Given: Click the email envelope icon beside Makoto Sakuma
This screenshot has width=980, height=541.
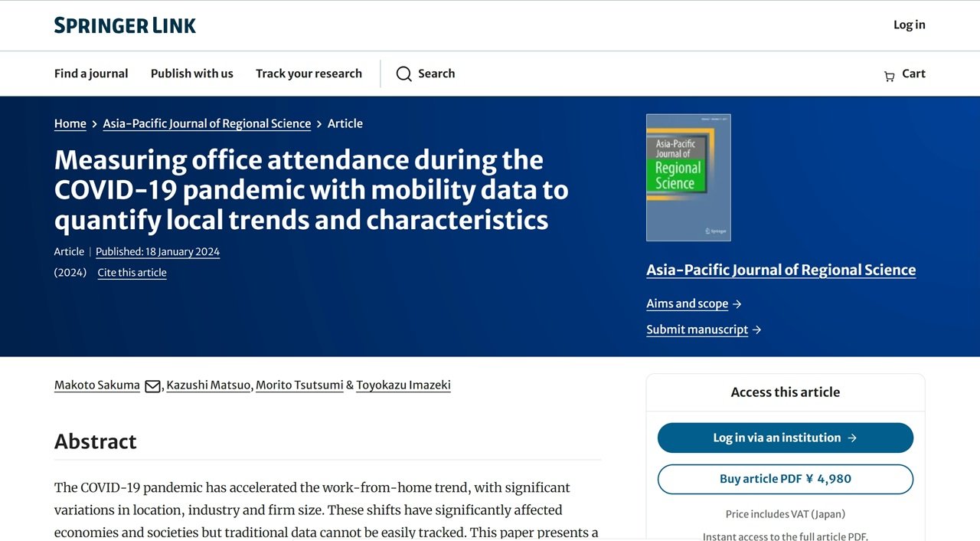Looking at the screenshot, I should pos(152,386).
